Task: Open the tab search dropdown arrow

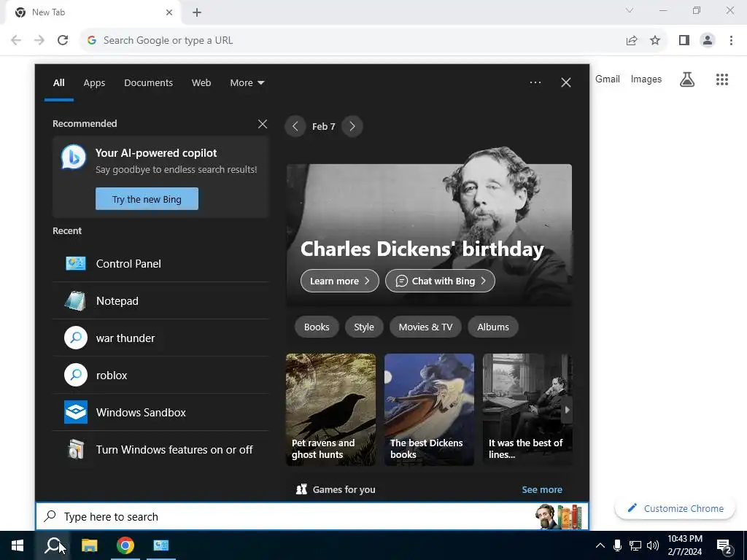Action: pos(630,10)
